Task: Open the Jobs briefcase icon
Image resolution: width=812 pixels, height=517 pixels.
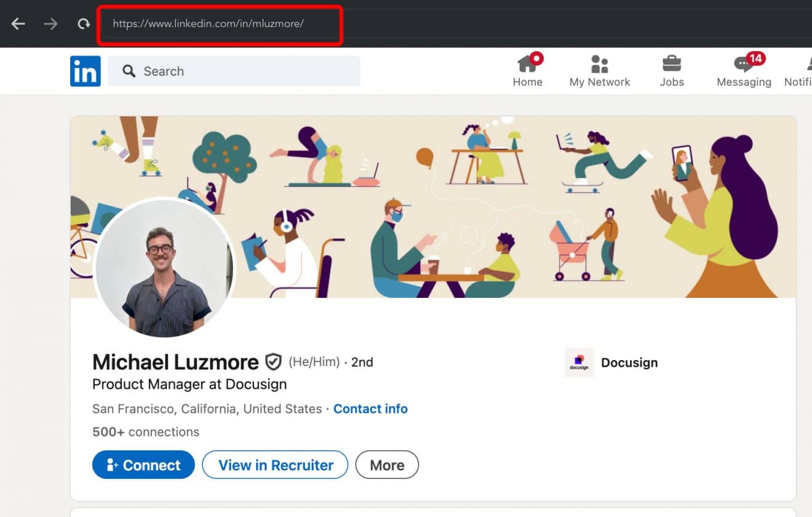Action: tap(671, 63)
